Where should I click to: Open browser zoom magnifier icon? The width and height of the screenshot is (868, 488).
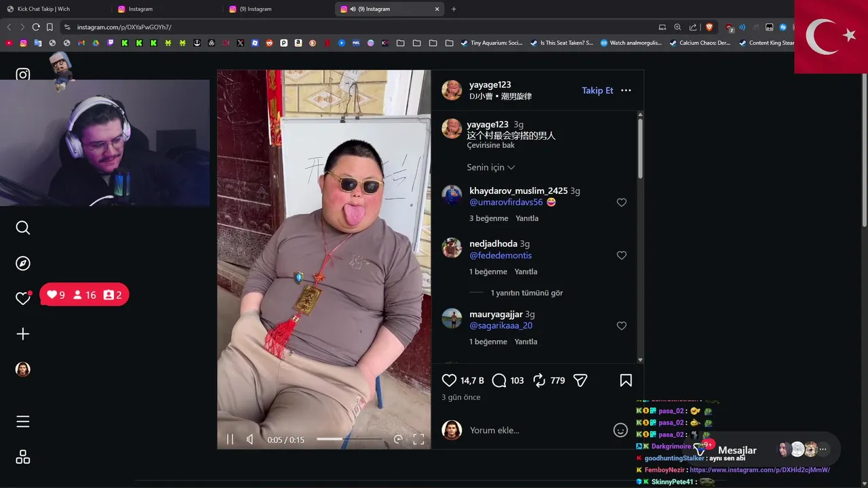[x=677, y=27]
